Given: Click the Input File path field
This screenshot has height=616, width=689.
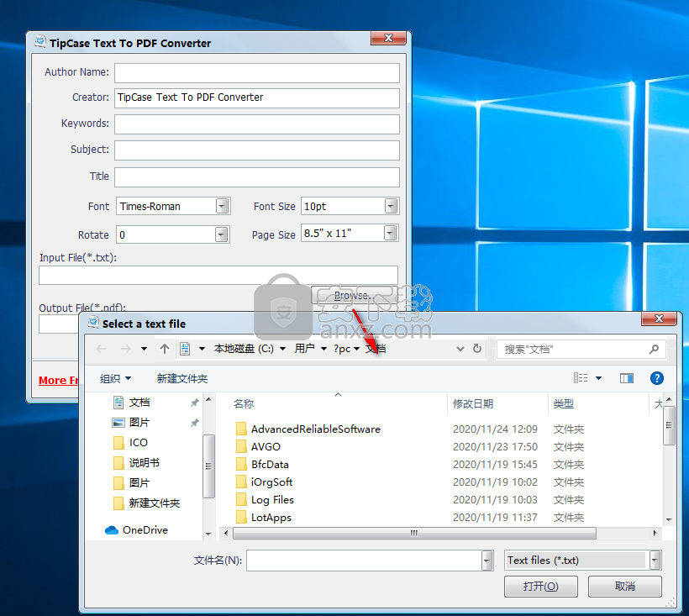Looking at the screenshot, I should pos(218,275).
